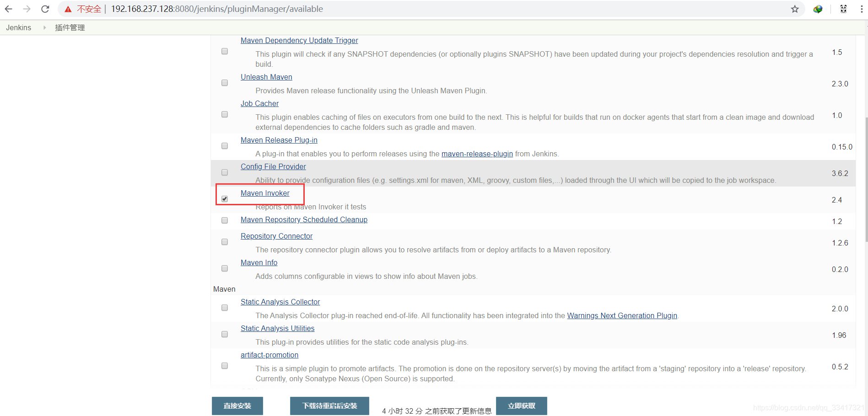
Task: Uncheck the Maven Invoker checkbox
Action: 225,199
